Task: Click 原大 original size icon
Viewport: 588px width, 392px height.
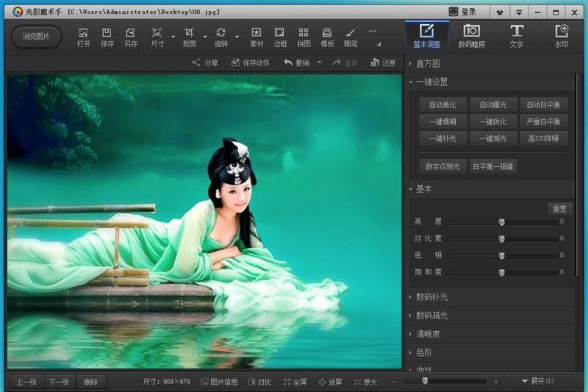Action: click(365, 382)
